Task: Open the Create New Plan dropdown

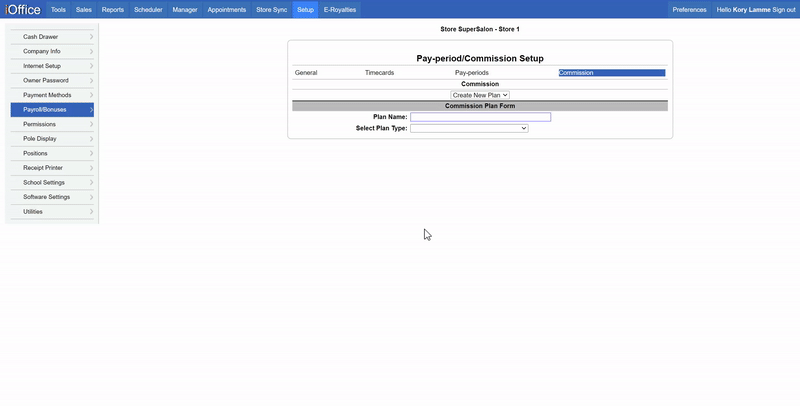Action: tap(480, 95)
